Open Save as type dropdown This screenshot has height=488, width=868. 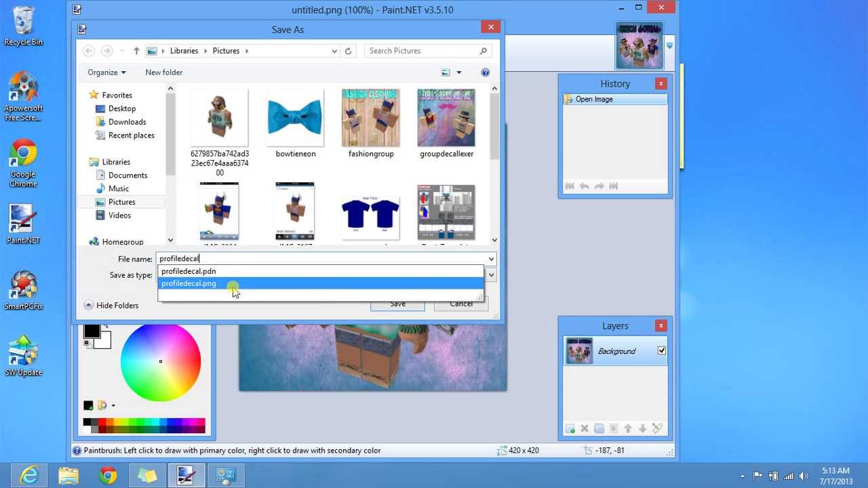491,275
